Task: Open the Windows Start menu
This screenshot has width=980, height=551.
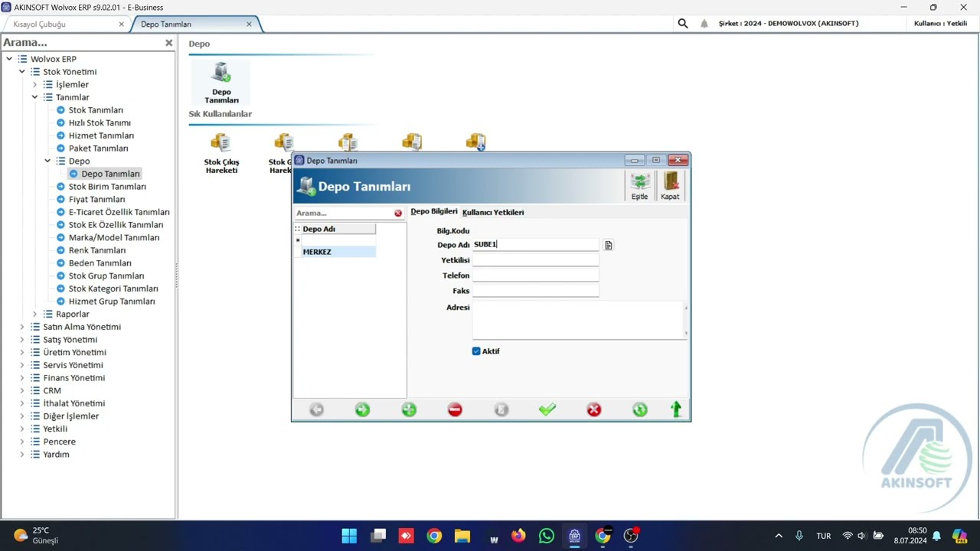Action: pyautogui.click(x=349, y=536)
